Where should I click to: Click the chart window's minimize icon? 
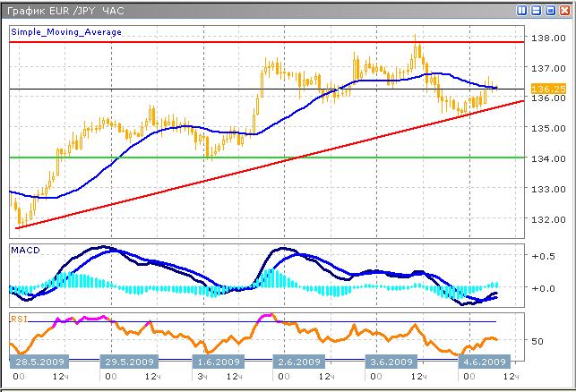click(x=536, y=10)
